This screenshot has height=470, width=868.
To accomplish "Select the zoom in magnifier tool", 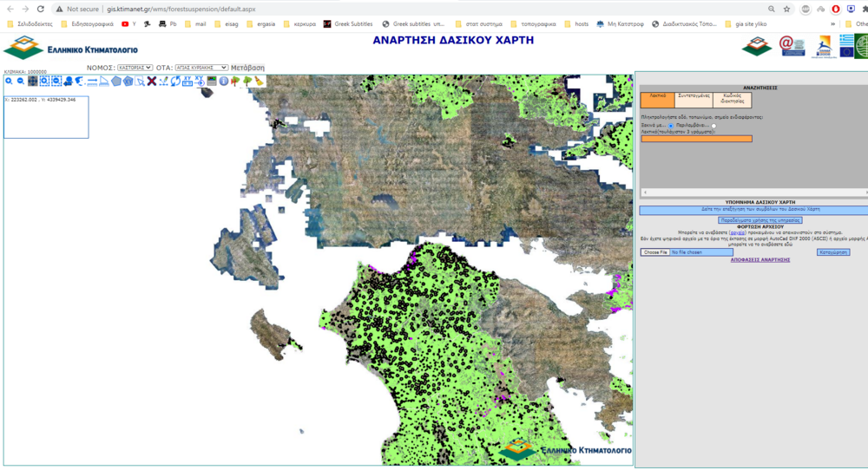I will [9, 82].
